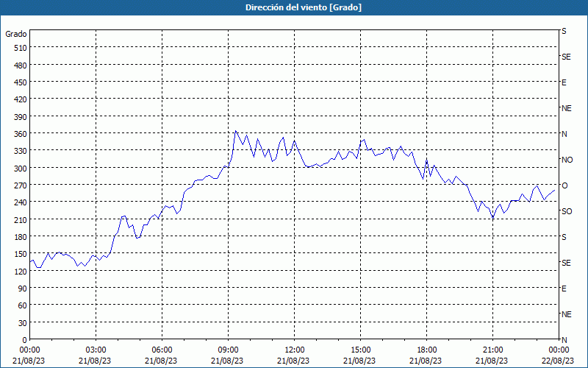Click the topmost 'S' compass label beside 'Grado' row
Image resolution: width=588 pixels, height=368 pixels.
[x=564, y=31]
